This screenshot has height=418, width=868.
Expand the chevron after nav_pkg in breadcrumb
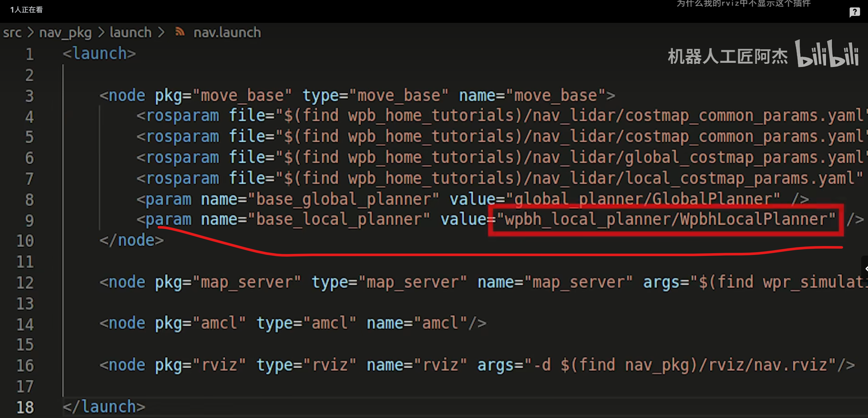click(x=101, y=33)
